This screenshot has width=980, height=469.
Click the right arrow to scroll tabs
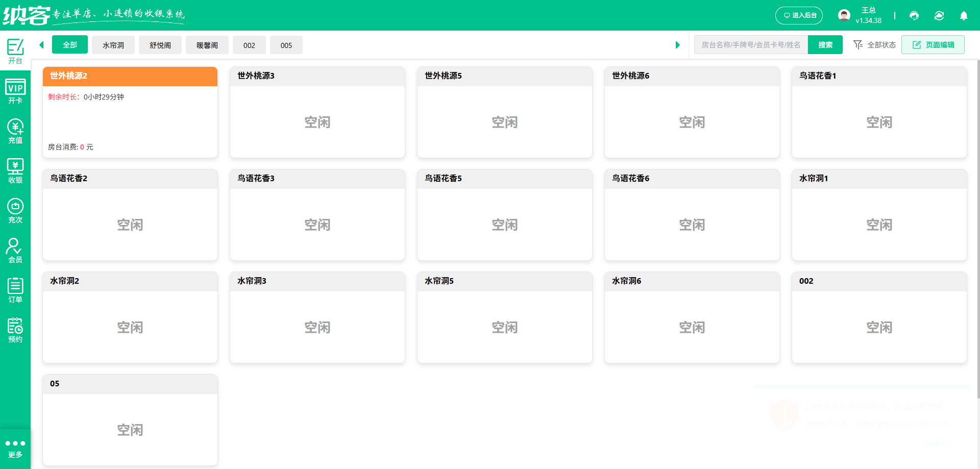678,45
